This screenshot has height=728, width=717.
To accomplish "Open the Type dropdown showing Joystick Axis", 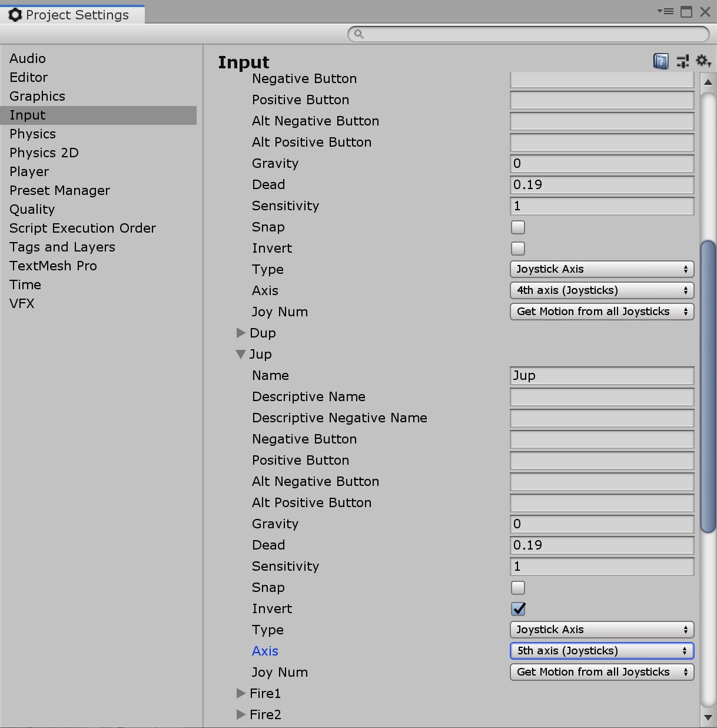I will pyautogui.click(x=601, y=630).
